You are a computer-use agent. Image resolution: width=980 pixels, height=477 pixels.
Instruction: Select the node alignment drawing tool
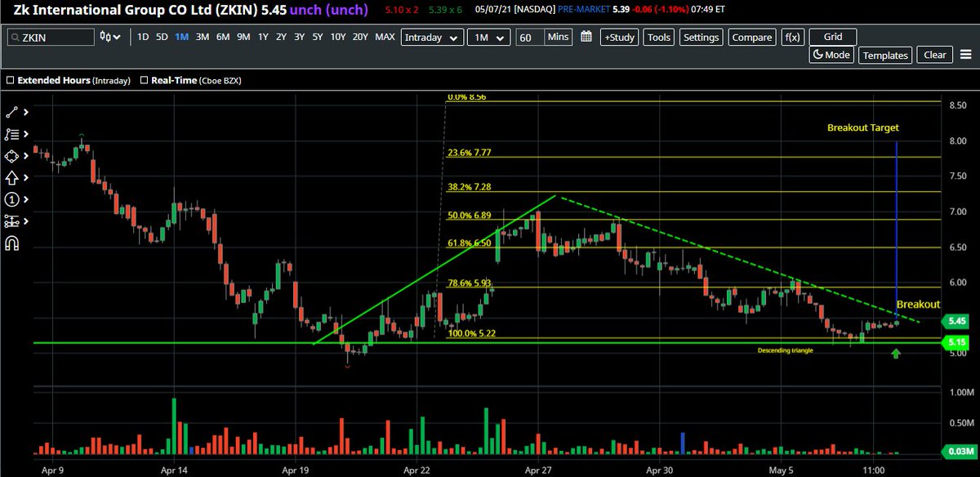point(11,221)
